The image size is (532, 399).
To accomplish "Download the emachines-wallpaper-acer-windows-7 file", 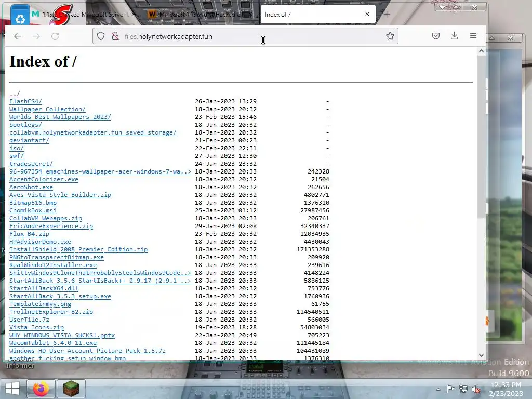I will tap(100, 171).
